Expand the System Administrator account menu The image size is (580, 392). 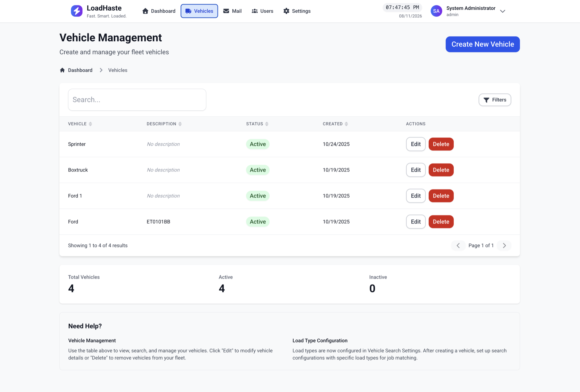[x=503, y=11]
